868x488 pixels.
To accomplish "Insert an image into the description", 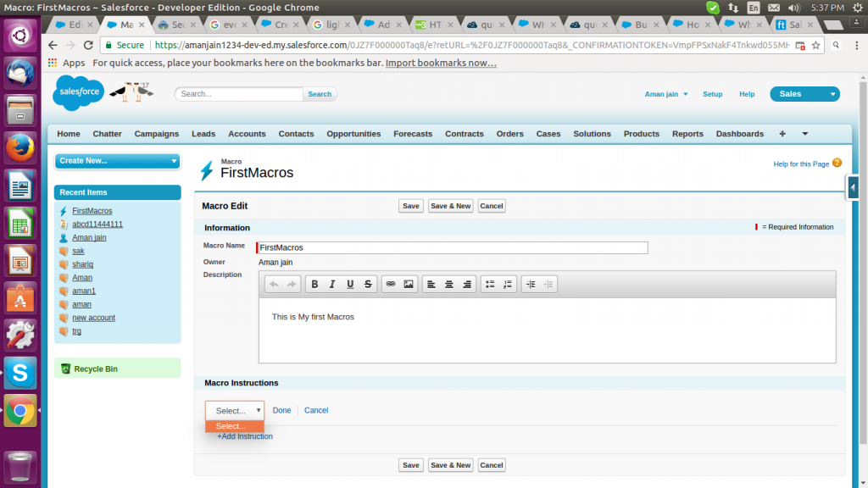I will [x=410, y=283].
